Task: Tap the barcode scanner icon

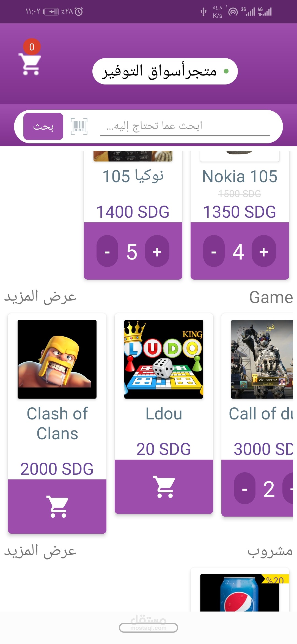Action: tap(79, 126)
